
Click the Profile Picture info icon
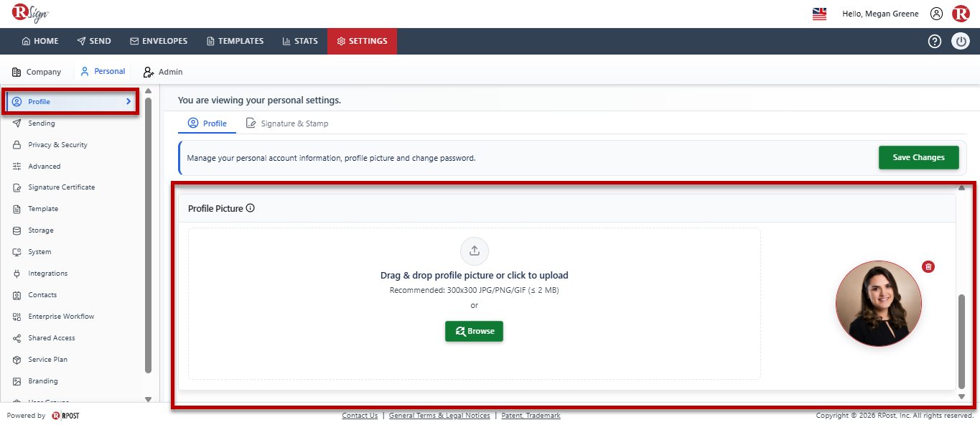tap(251, 208)
